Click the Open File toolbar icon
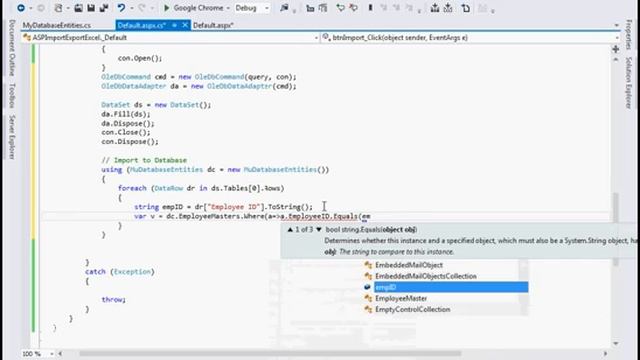 pos(78,8)
